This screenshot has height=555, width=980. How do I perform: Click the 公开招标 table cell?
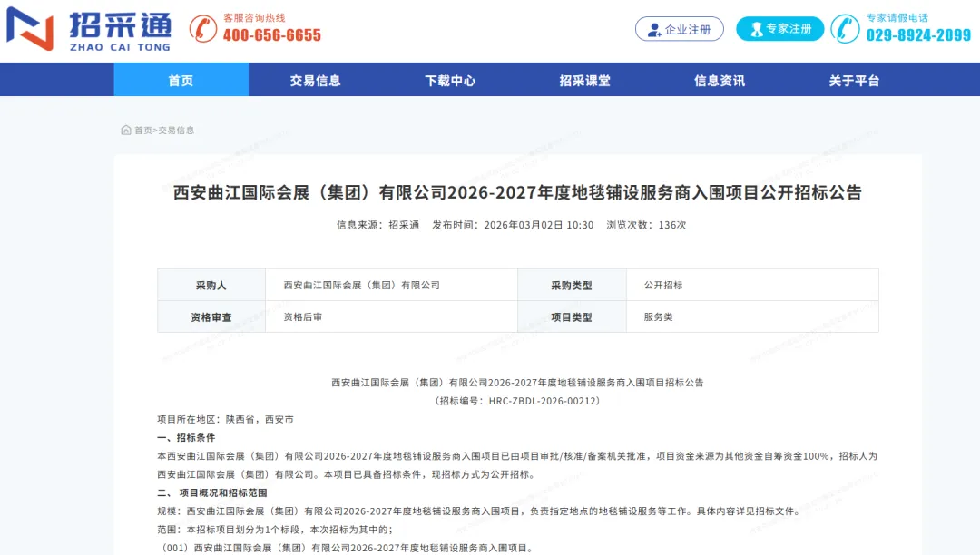752,286
